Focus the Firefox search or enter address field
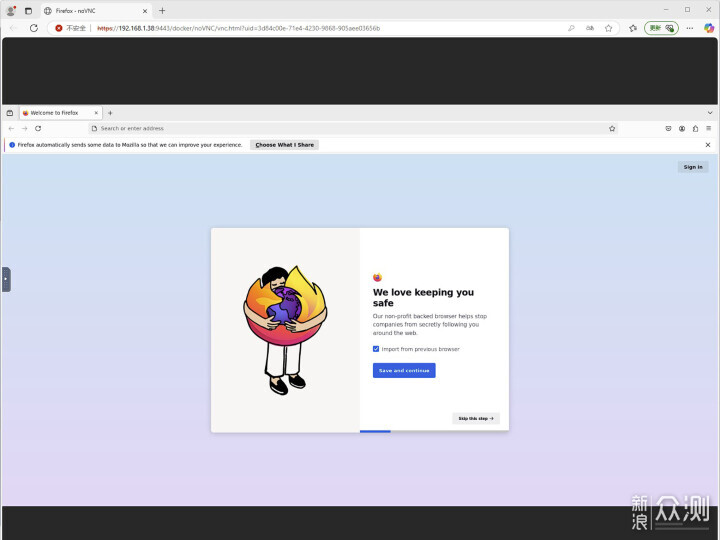 coord(353,129)
